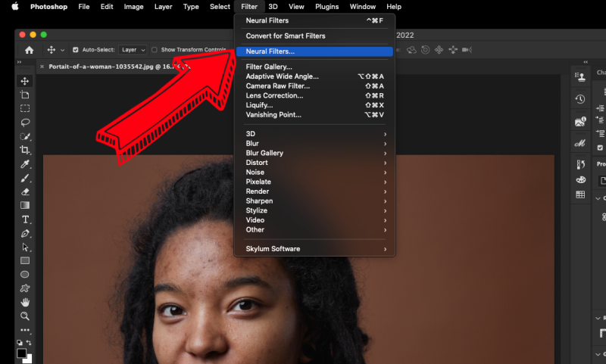Expand the 3D filter submenu
606x364 pixels.
point(315,134)
